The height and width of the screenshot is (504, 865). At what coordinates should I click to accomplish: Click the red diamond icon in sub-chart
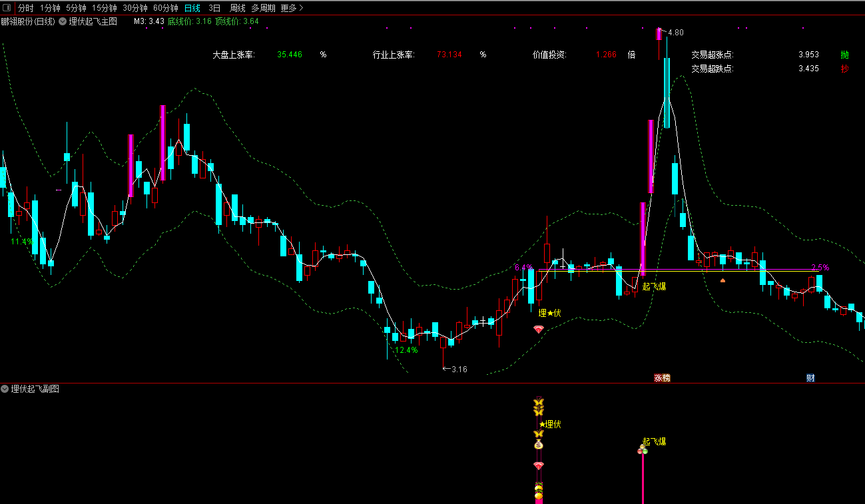coord(538,465)
